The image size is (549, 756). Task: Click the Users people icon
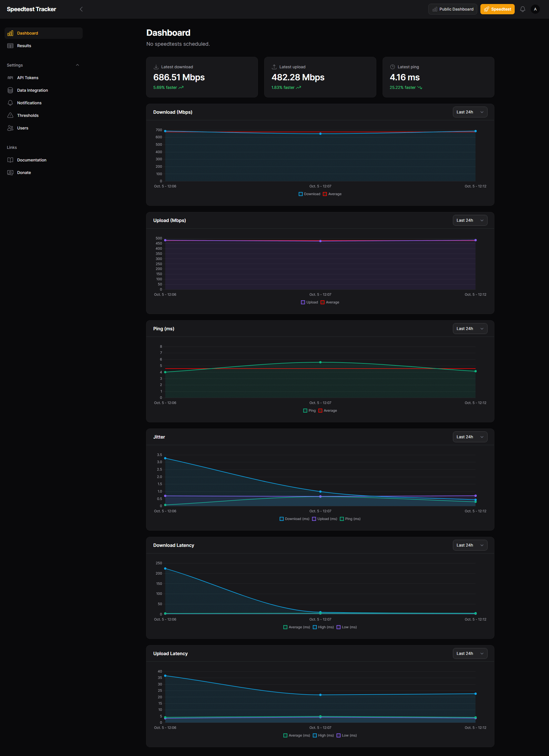tap(10, 128)
